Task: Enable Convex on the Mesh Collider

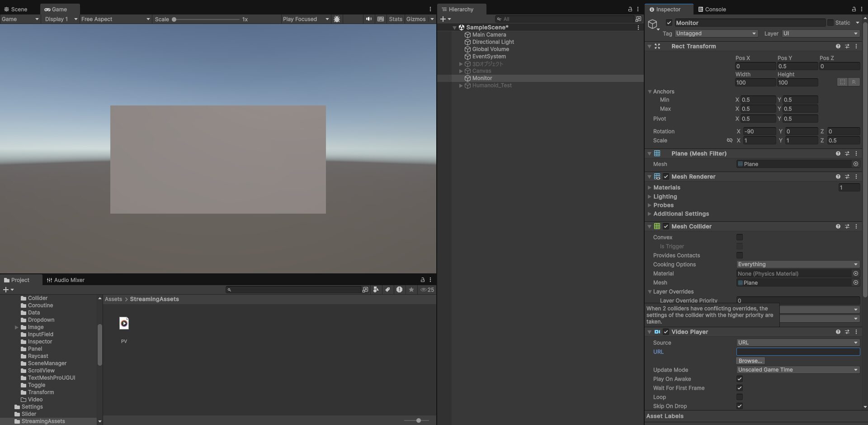Action: (x=740, y=237)
